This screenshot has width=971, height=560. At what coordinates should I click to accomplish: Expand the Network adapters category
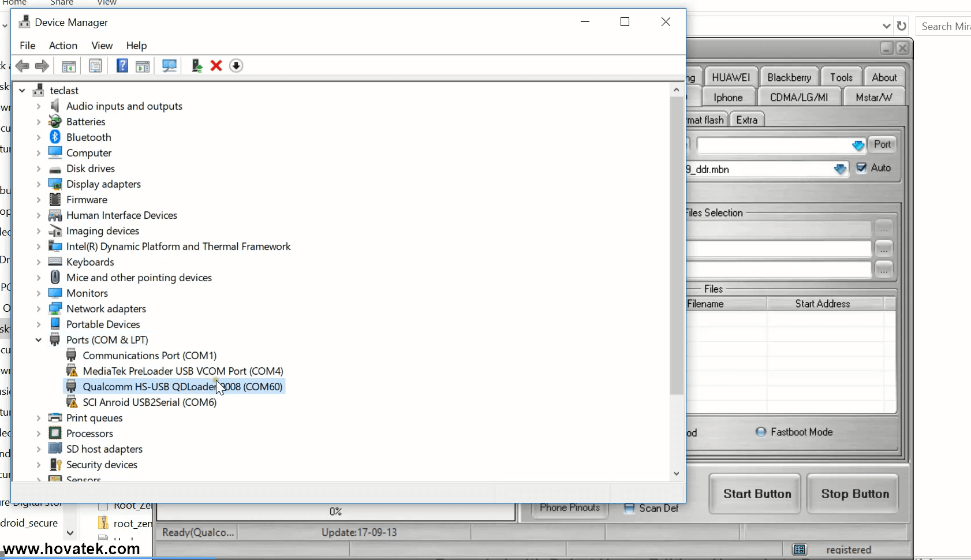tap(38, 309)
